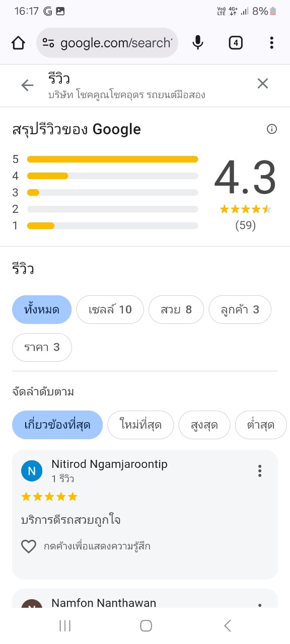Open Nitirod Ngamjaroontip's profile
Viewport: 290px width, 644px height.
point(109,464)
